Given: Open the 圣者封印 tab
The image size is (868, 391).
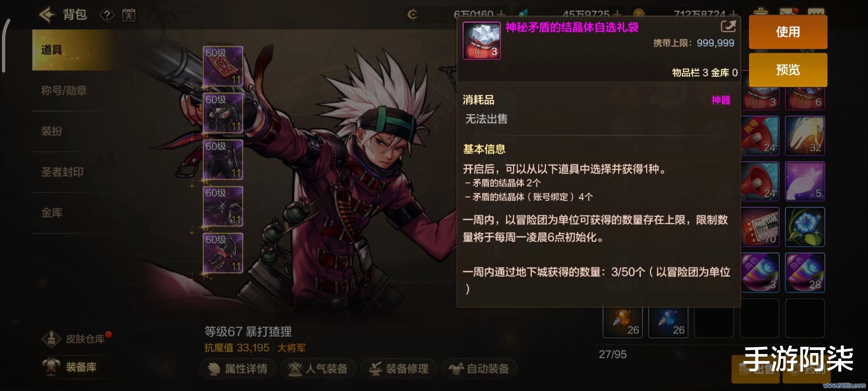Looking at the screenshot, I should coord(62,172).
